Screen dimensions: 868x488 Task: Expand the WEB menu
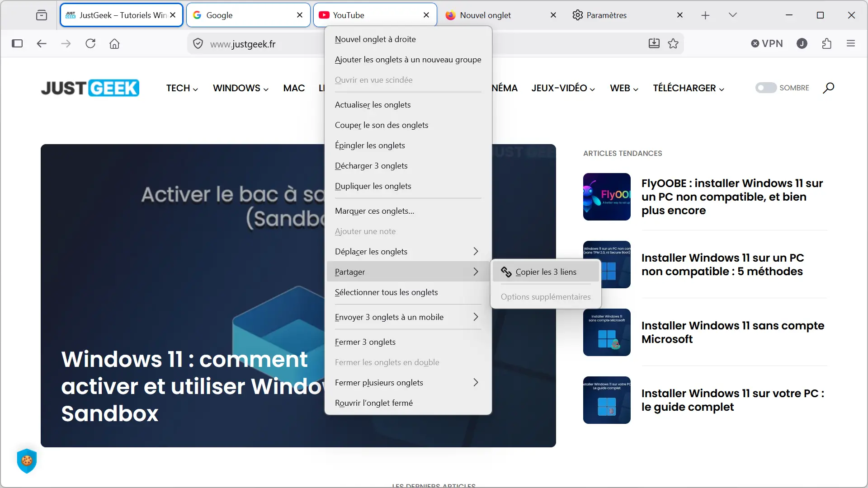tap(624, 88)
